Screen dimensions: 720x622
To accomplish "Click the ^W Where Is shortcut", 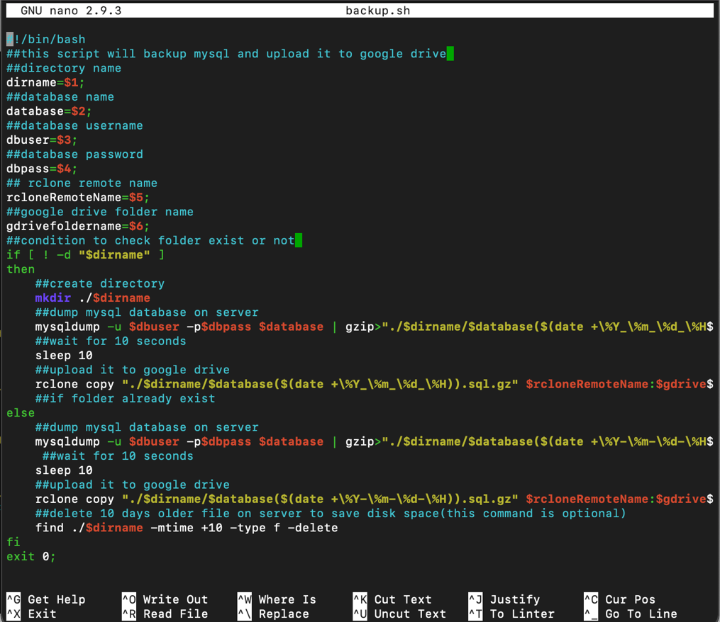I will click(x=277, y=599).
